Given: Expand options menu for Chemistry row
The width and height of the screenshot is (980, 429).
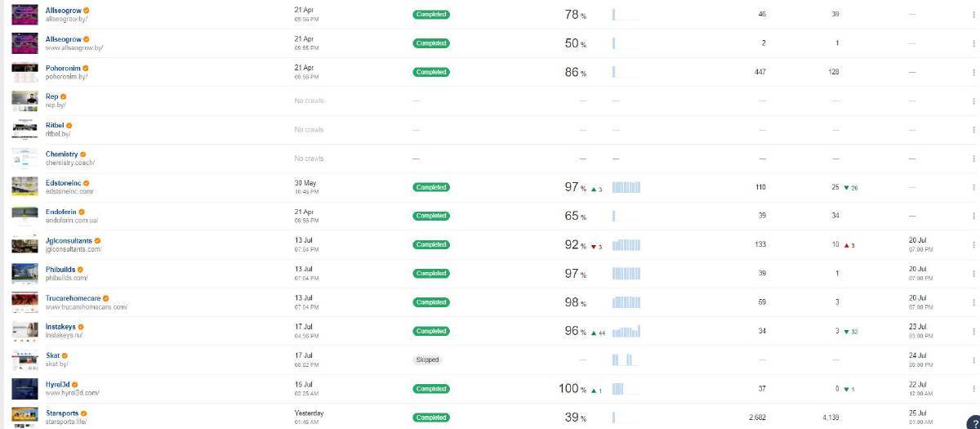Looking at the screenshot, I should pos(973,159).
